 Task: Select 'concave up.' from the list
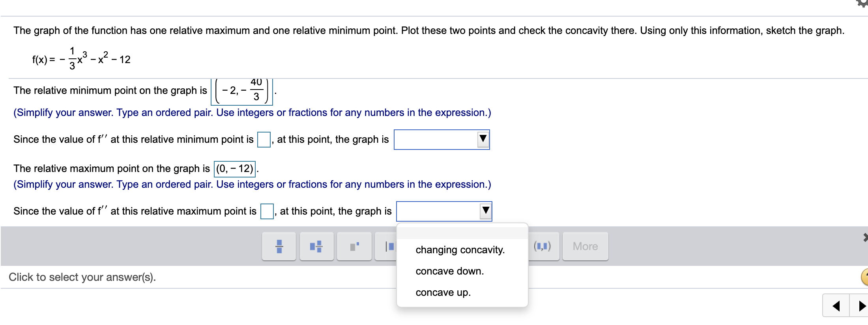pyautogui.click(x=443, y=293)
